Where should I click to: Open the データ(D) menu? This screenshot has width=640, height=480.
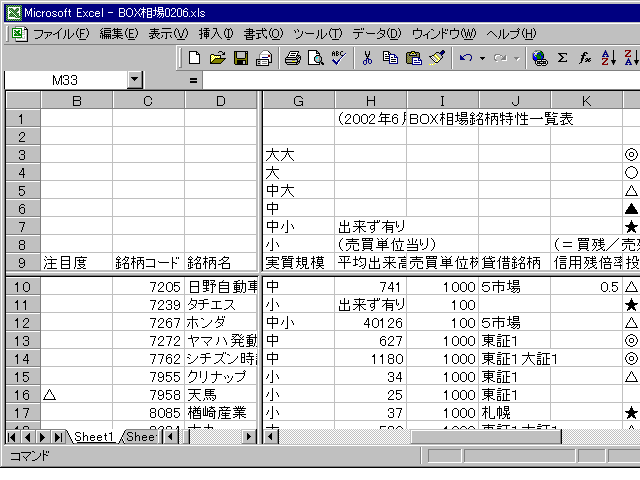tap(377, 34)
